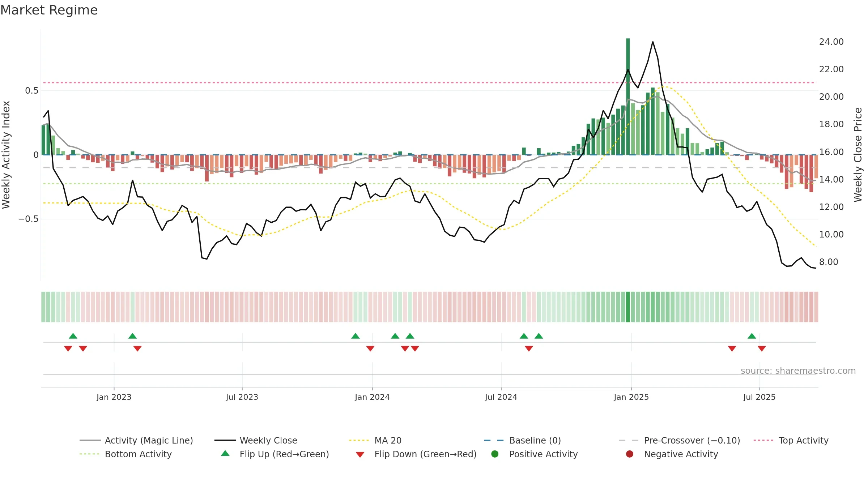Click the source: sharemaestro.com text

[798, 371]
